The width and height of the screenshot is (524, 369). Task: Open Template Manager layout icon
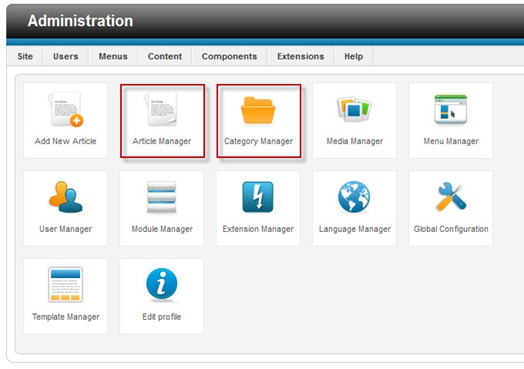tap(66, 285)
